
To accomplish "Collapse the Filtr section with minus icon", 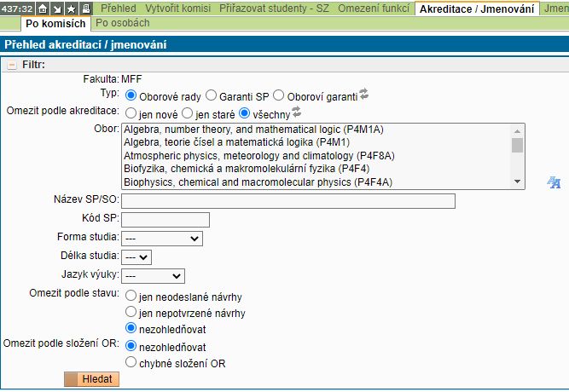I will [x=12, y=64].
